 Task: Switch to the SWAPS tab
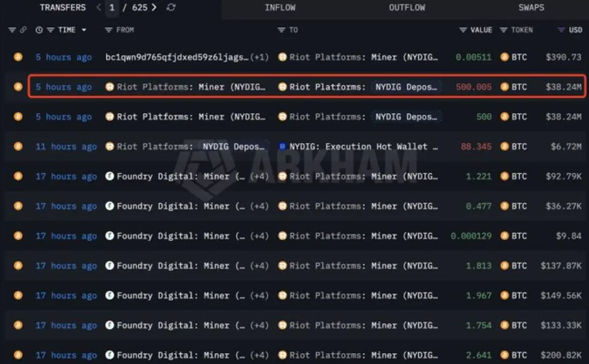click(531, 8)
